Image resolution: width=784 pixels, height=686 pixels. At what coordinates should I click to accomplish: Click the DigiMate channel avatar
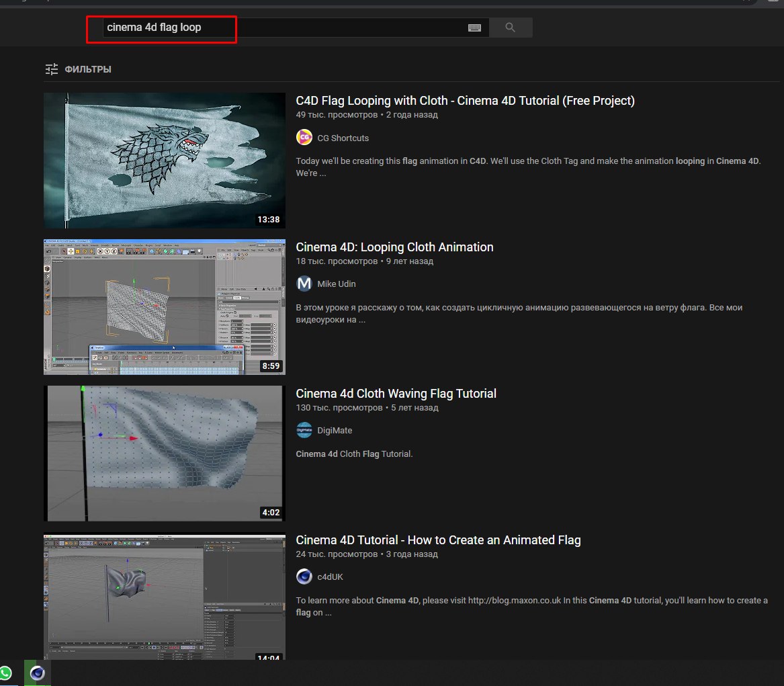click(x=304, y=430)
